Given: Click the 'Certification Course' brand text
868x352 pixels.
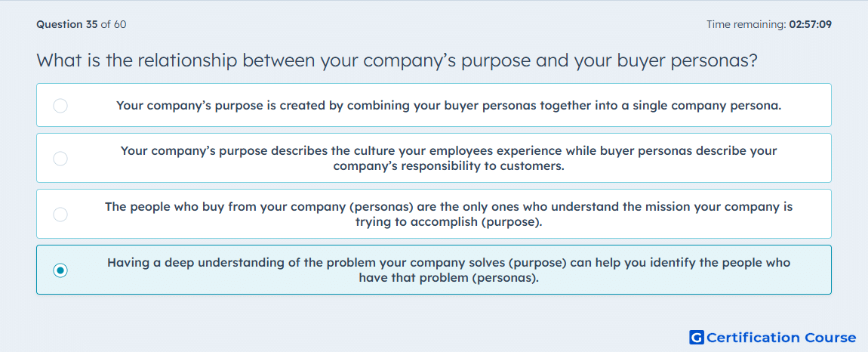Looking at the screenshot, I should point(782,337).
